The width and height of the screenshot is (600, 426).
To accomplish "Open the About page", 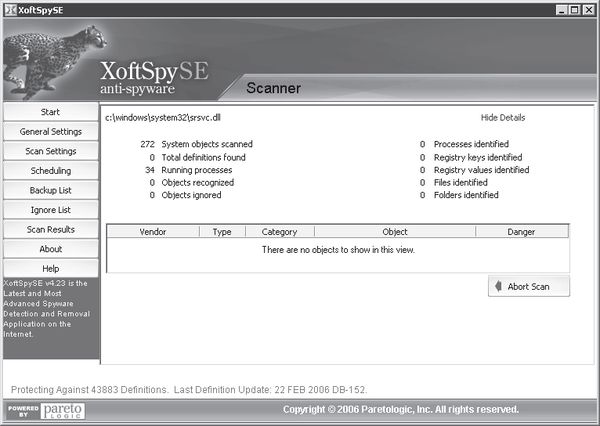I will click(x=50, y=249).
